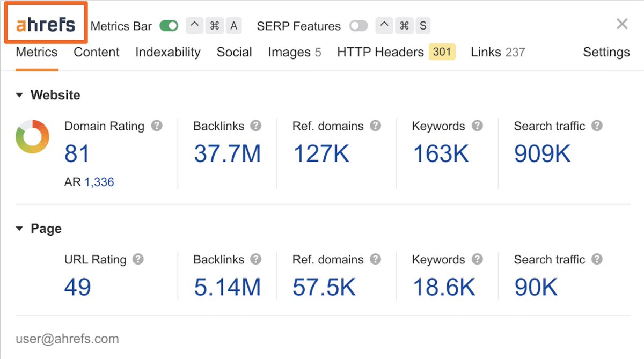Collapse the Website section
Screen dimensions: 644x359
20,95
